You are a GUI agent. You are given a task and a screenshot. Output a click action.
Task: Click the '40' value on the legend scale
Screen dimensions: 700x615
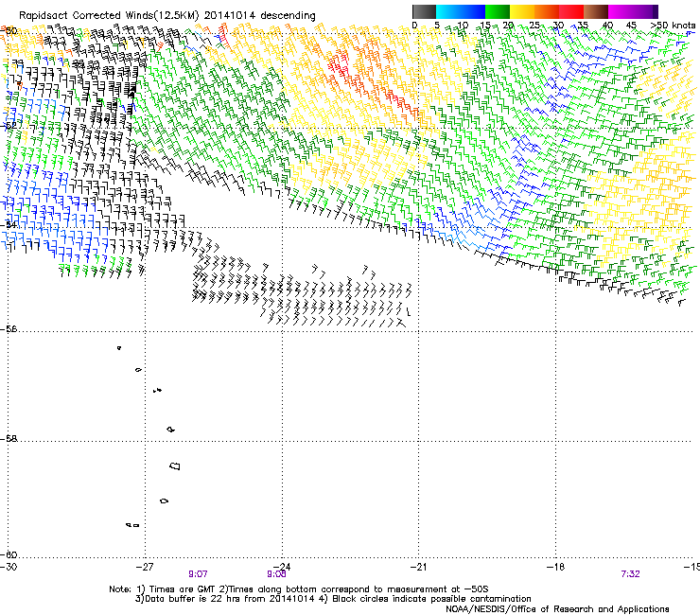607,26
